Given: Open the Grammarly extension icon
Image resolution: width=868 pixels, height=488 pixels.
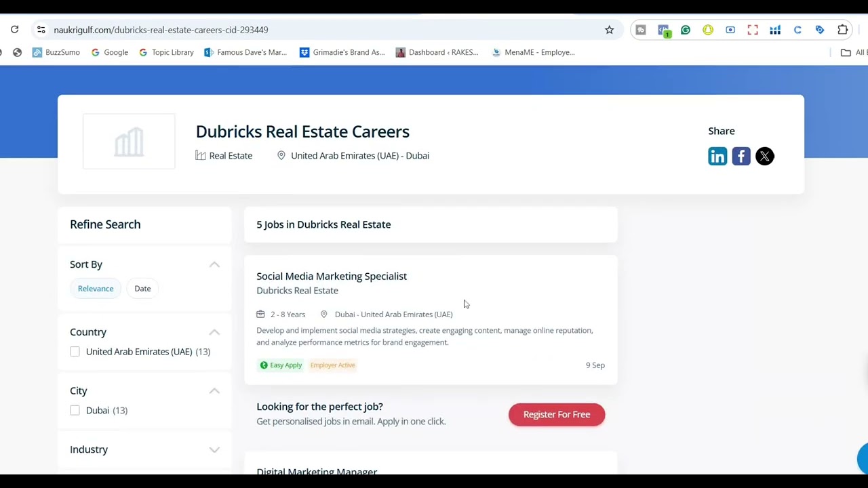Looking at the screenshot, I should [x=686, y=30].
